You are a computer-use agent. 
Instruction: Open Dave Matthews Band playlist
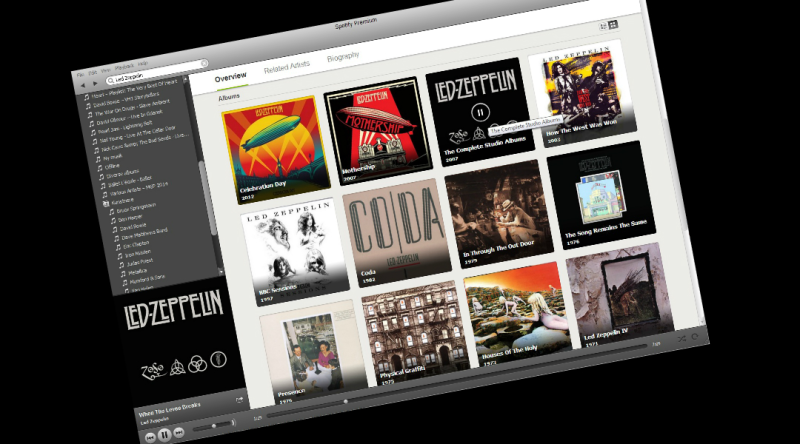click(144, 234)
